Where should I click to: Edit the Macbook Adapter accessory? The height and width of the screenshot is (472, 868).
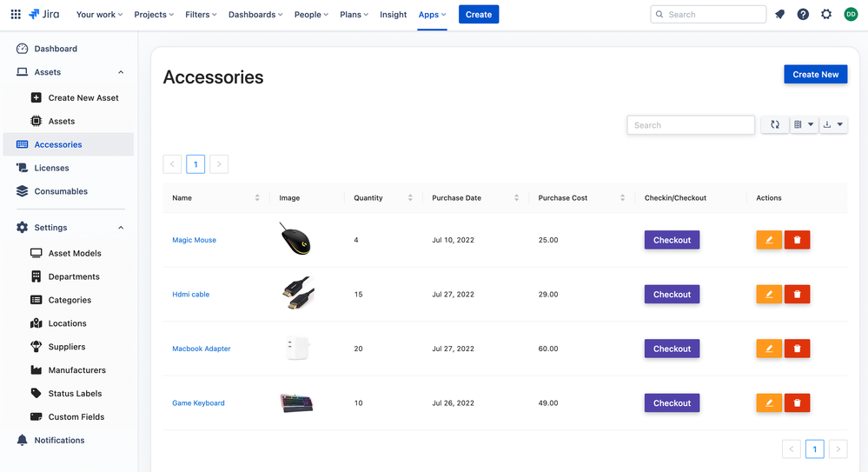click(769, 349)
